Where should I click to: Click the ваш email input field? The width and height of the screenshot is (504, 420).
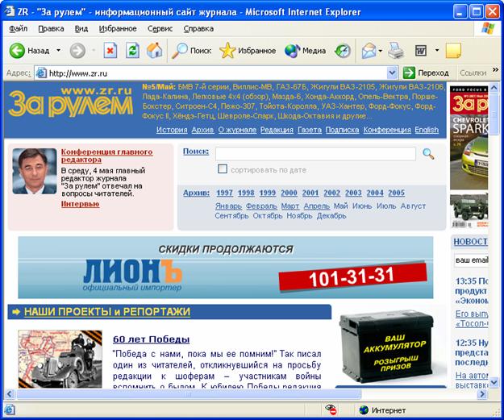pyautogui.click(x=471, y=260)
